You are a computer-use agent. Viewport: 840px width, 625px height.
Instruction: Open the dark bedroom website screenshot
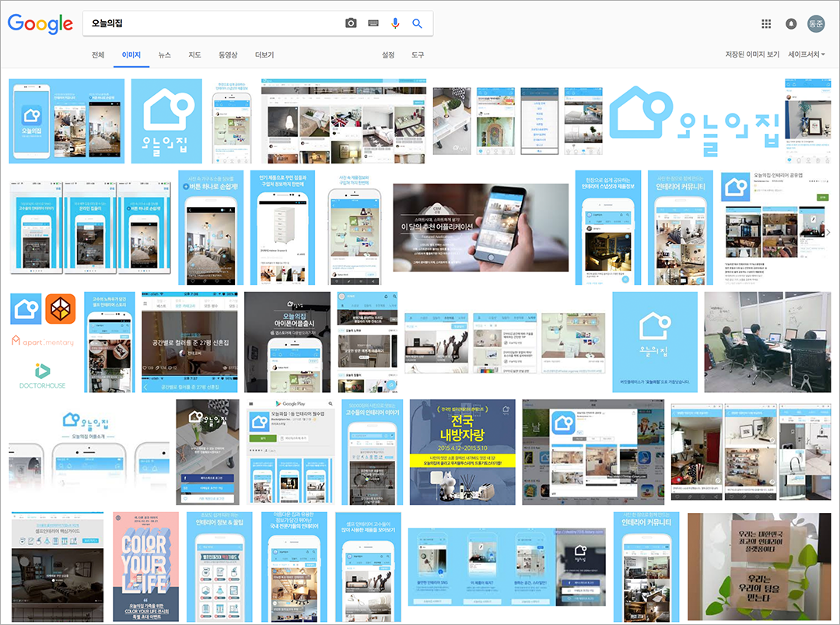pyautogui.click(x=58, y=567)
